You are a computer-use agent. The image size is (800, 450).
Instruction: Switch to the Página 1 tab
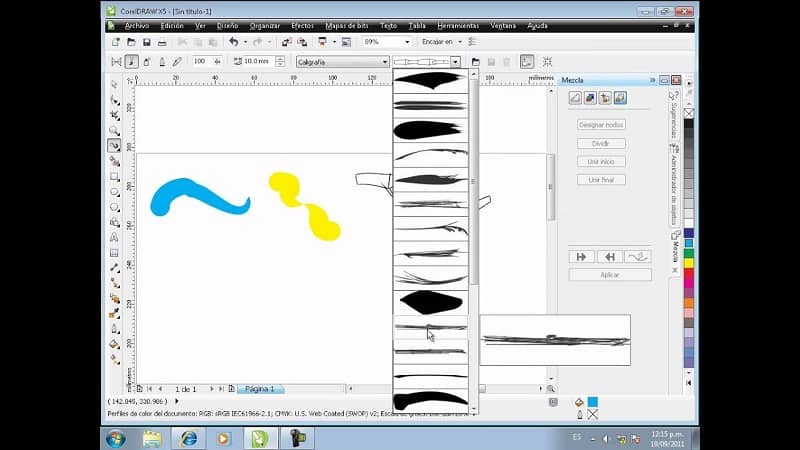tap(260, 389)
